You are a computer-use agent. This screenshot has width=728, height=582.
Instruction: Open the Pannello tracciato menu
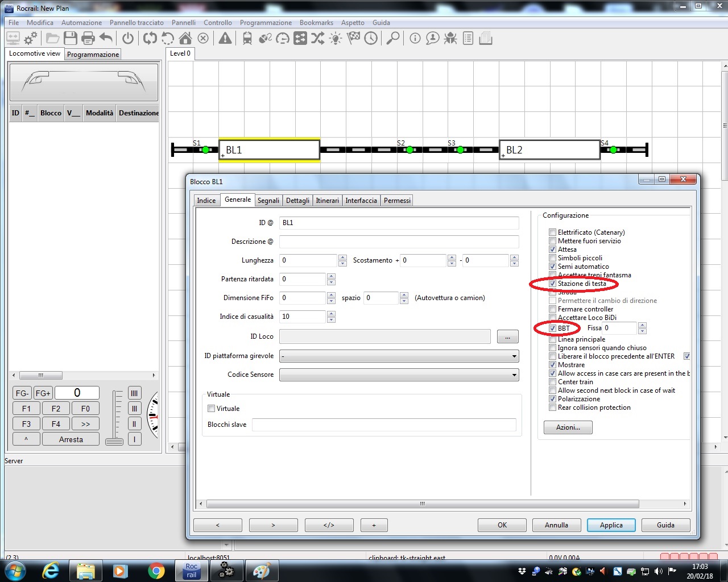tap(136, 23)
